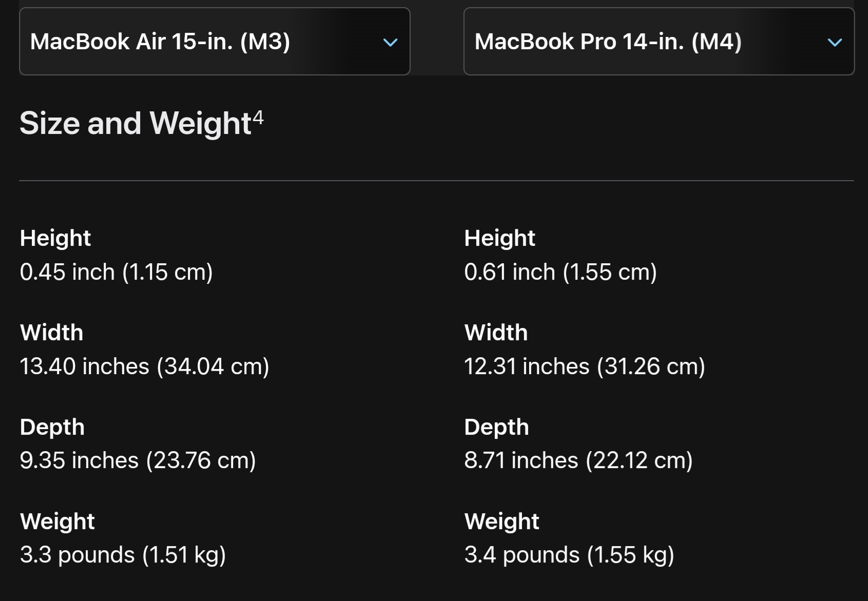This screenshot has width=868, height=601.
Task: Open the MacBook Air 15-in. (M3) dropdown
Action: pyautogui.click(x=214, y=42)
